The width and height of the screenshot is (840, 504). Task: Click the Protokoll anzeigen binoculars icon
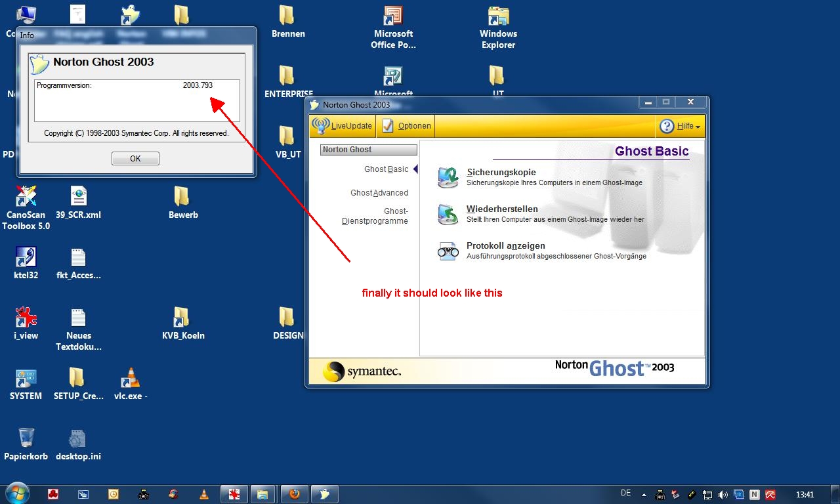pyautogui.click(x=449, y=251)
